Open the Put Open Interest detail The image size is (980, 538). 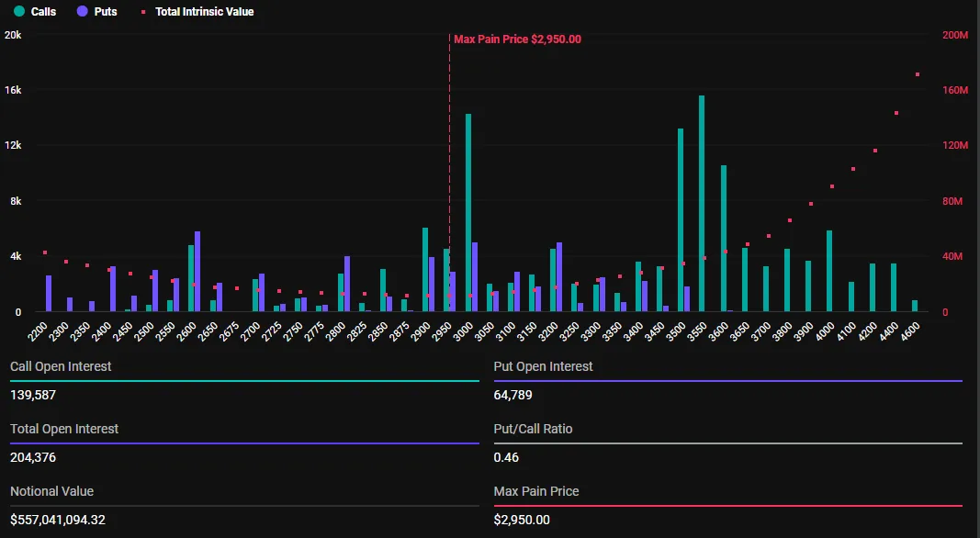[543, 365]
